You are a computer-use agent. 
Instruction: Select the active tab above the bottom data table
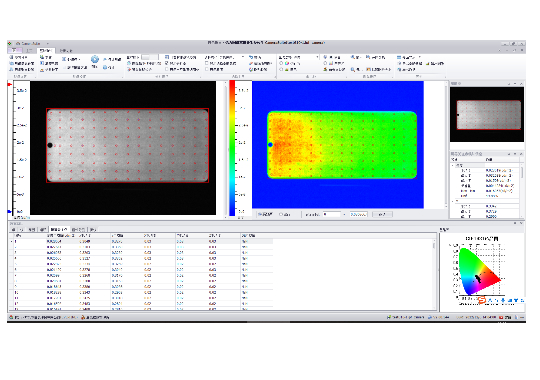pos(59,229)
